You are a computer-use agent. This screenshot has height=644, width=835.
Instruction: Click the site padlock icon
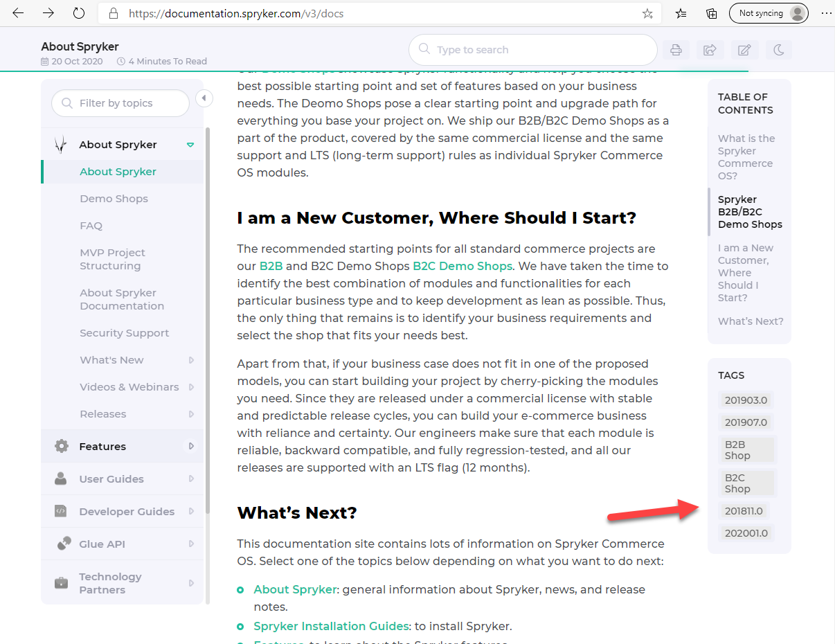pos(112,14)
